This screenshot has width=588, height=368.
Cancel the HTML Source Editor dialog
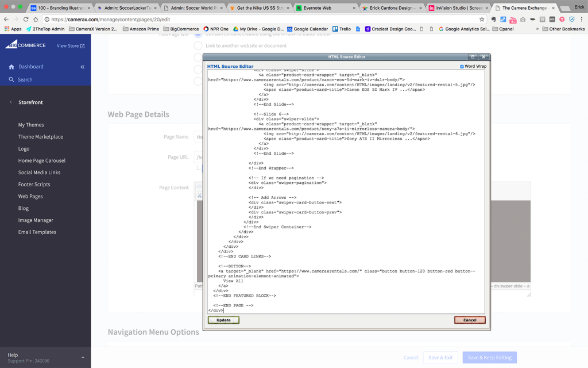coord(470,320)
